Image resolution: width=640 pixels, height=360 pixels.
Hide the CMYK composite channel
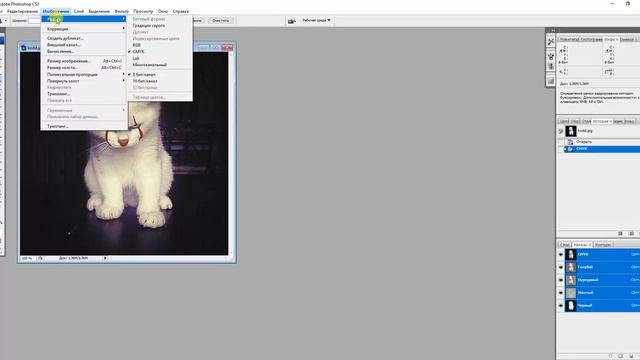tap(561, 254)
